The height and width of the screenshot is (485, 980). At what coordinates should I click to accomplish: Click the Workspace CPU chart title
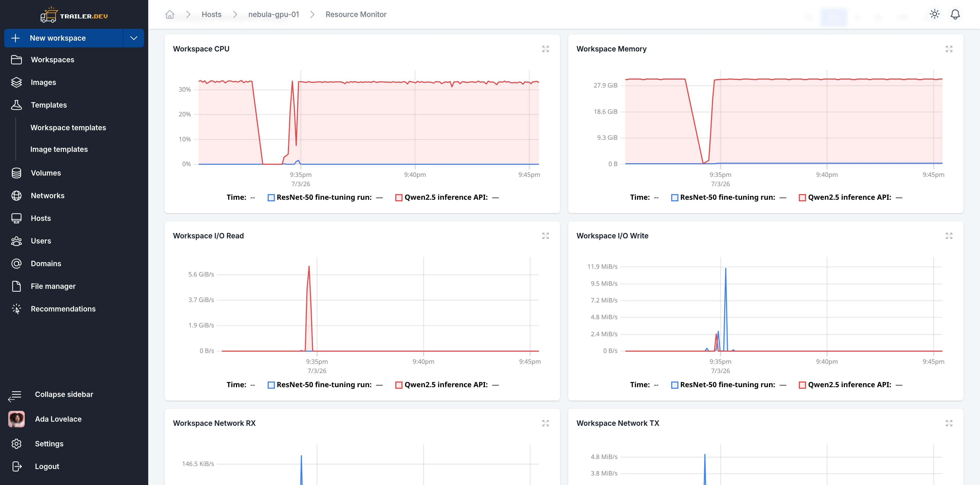[x=201, y=49]
